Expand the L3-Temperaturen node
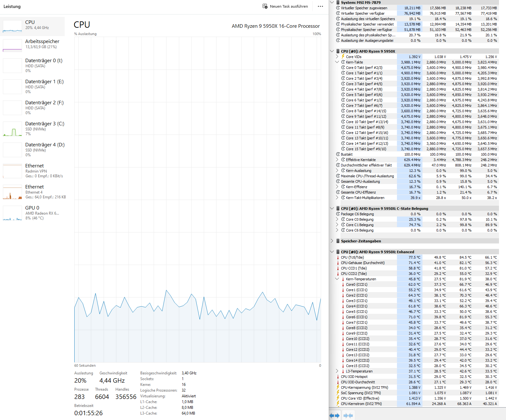This screenshot has height=420, width=506. (337, 371)
